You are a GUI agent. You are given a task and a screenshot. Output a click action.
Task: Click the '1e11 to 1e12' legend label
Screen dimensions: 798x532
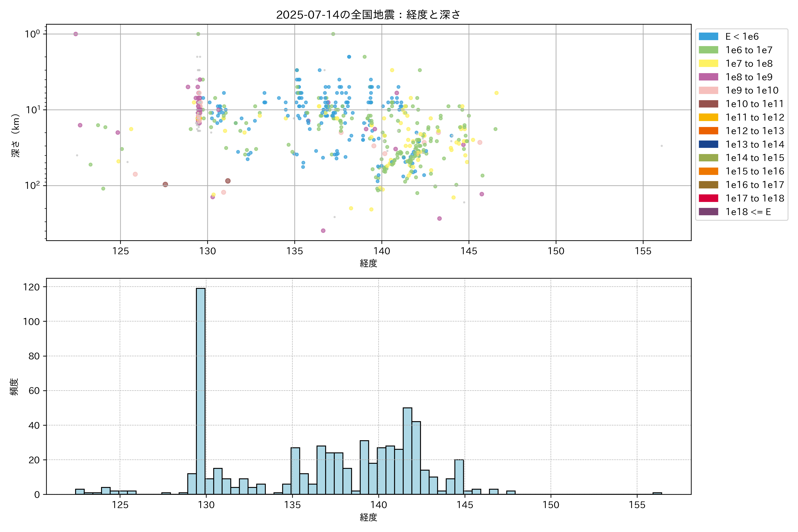(755, 117)
